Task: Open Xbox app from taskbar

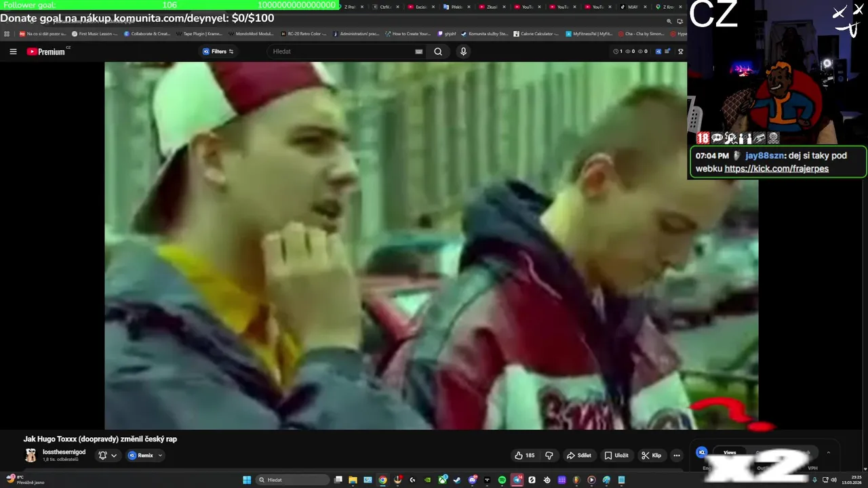Action: pos(443,480)
